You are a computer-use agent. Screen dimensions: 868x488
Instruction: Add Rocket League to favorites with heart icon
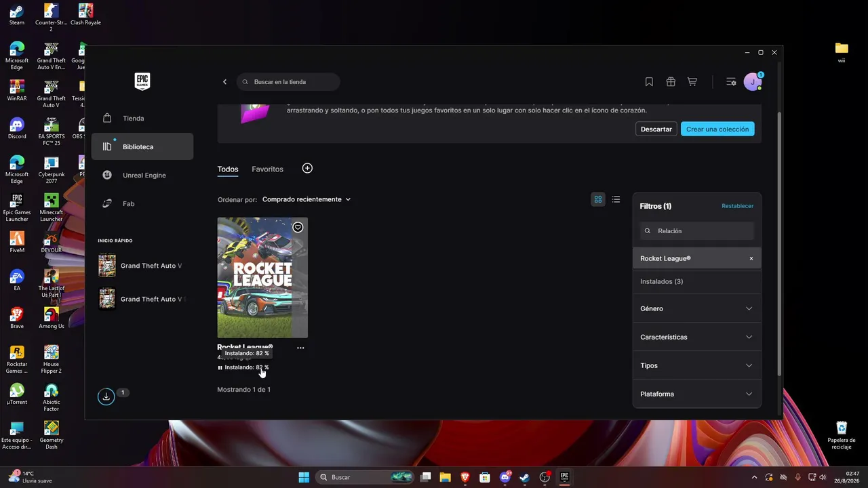point(298,227)
